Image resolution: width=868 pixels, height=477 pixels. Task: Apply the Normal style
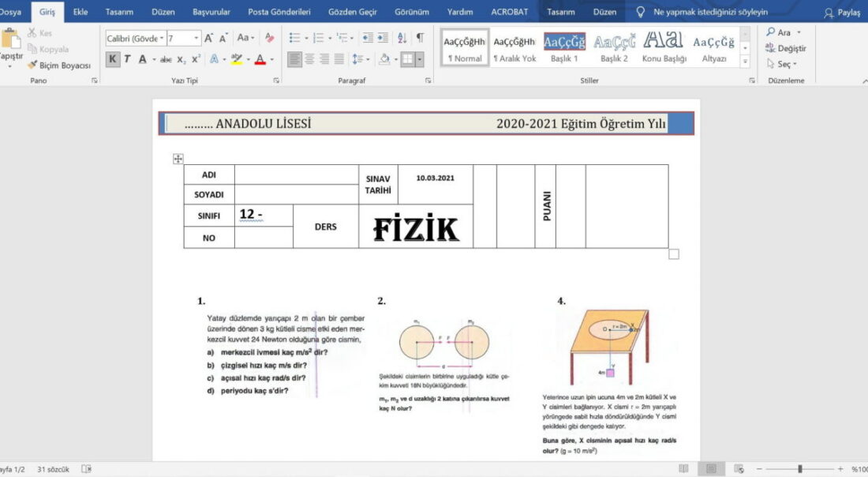coord(465,47)
